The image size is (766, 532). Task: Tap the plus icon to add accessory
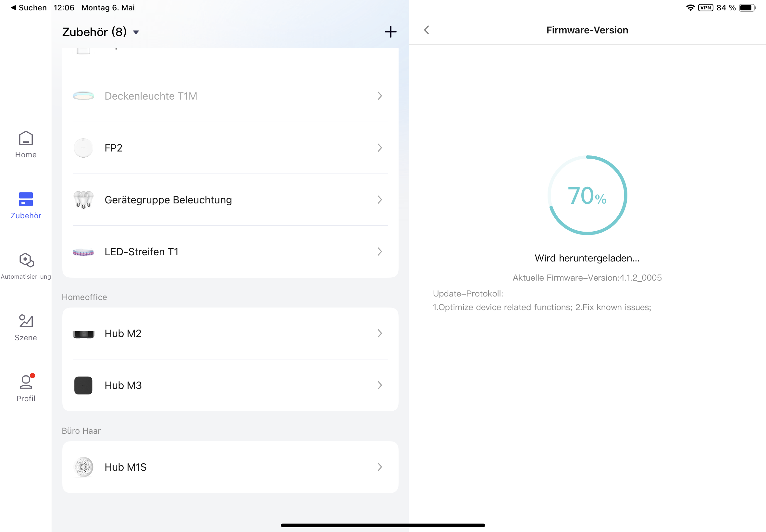390,32
